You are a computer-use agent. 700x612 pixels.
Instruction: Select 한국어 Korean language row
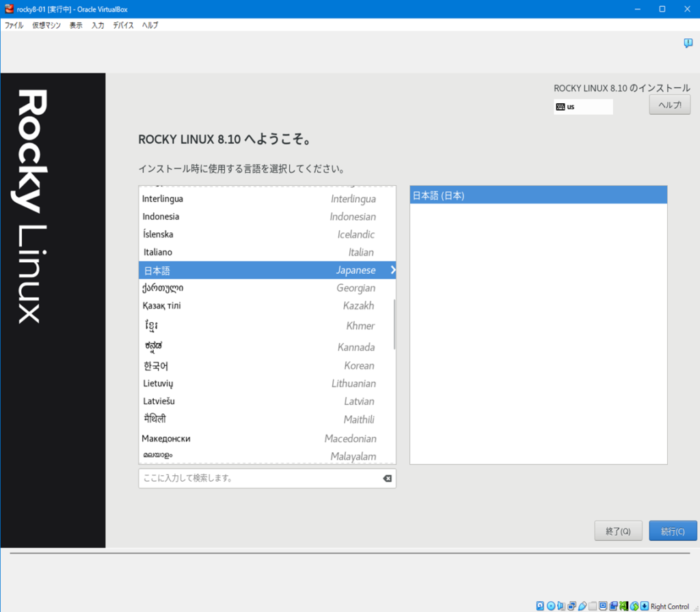coord(267,366)
